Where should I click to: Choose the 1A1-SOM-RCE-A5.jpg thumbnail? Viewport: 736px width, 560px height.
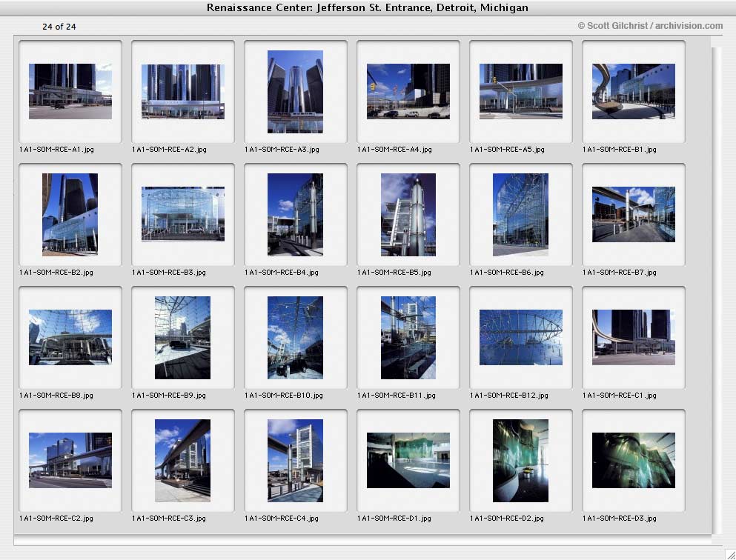(521, 91)
